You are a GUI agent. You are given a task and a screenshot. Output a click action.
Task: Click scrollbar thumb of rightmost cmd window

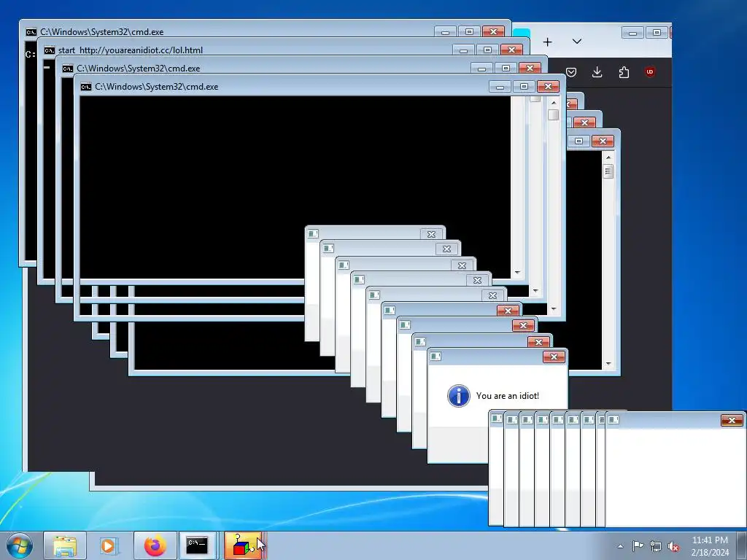coord(608,171)
